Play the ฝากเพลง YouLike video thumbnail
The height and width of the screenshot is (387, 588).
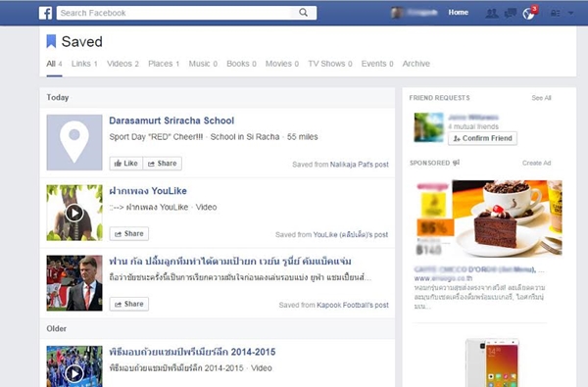tap(74, 213)
